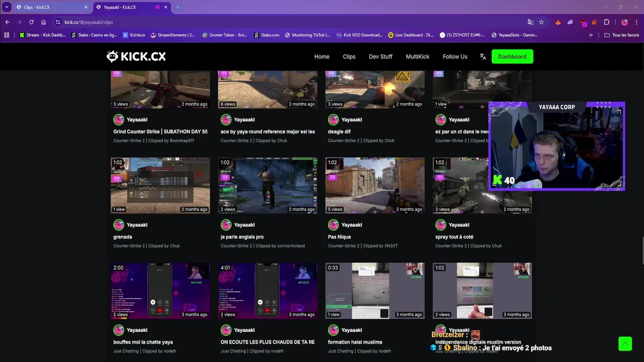Close the Yayaaakl - Kick.CX tab

166,7
